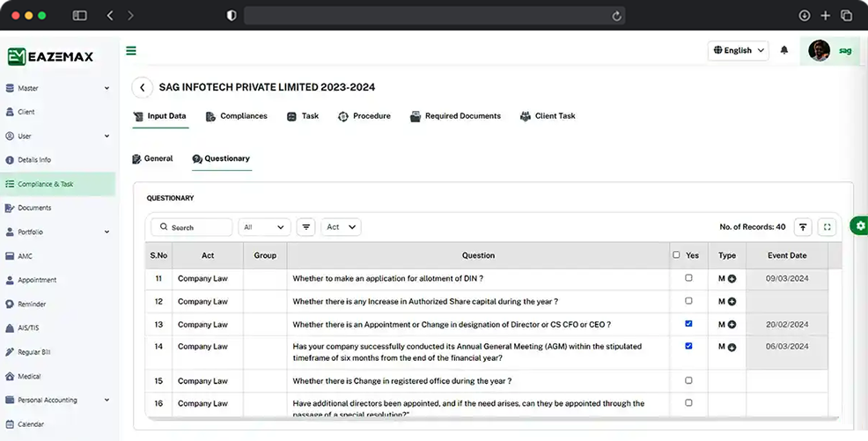Switch to the Compliances tab
The height and width of the screenshot is (441, 868).
(x=237, y=116)
